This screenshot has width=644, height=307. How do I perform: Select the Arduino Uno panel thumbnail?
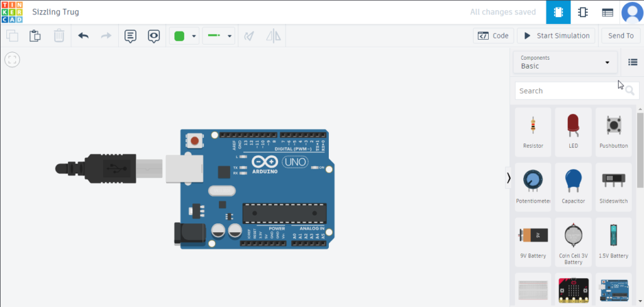(614, 290)
